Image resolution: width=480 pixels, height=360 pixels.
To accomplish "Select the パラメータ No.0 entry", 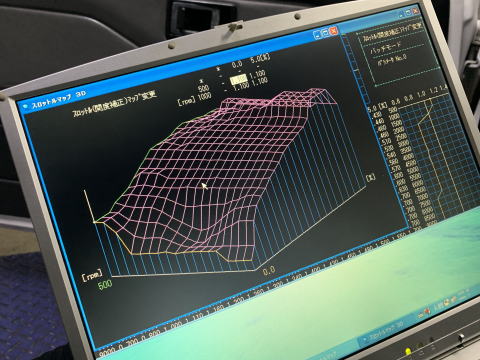I will (392, 60).
